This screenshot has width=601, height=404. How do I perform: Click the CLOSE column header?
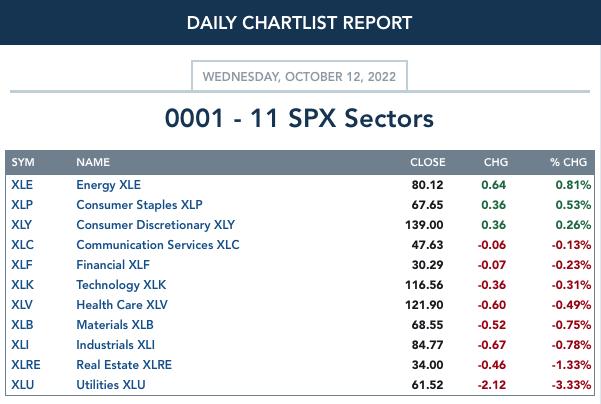tap(428, 162)
